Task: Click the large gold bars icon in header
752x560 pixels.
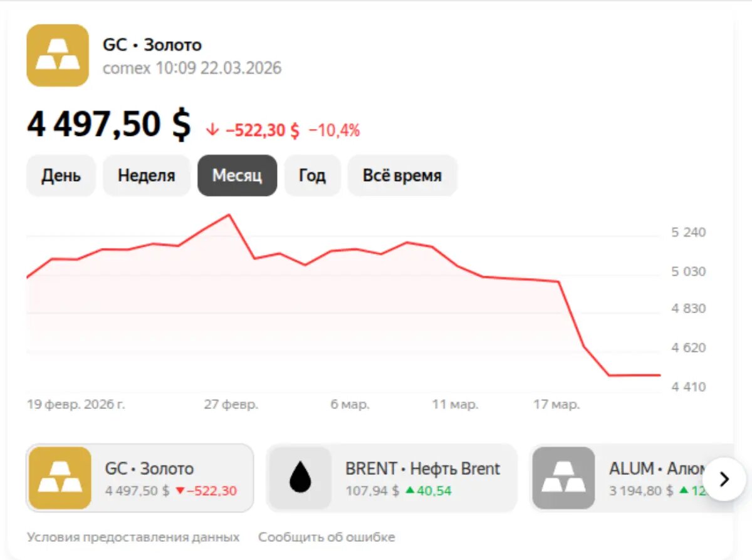Action: coord(58,55)
